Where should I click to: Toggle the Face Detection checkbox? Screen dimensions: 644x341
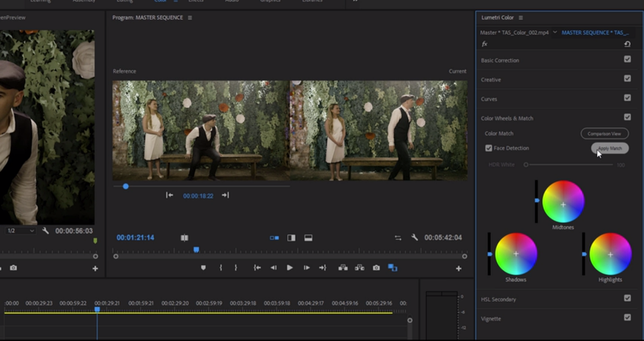(x=489, y=148)
